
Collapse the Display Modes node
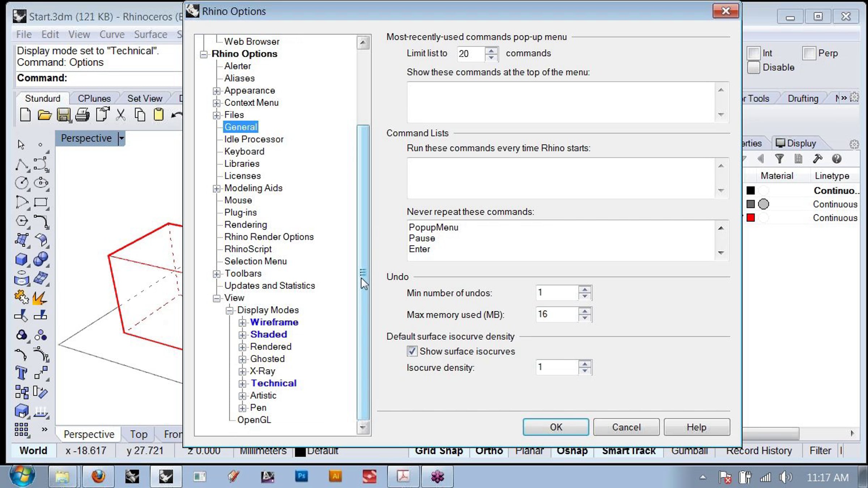[x=229, y=310]
